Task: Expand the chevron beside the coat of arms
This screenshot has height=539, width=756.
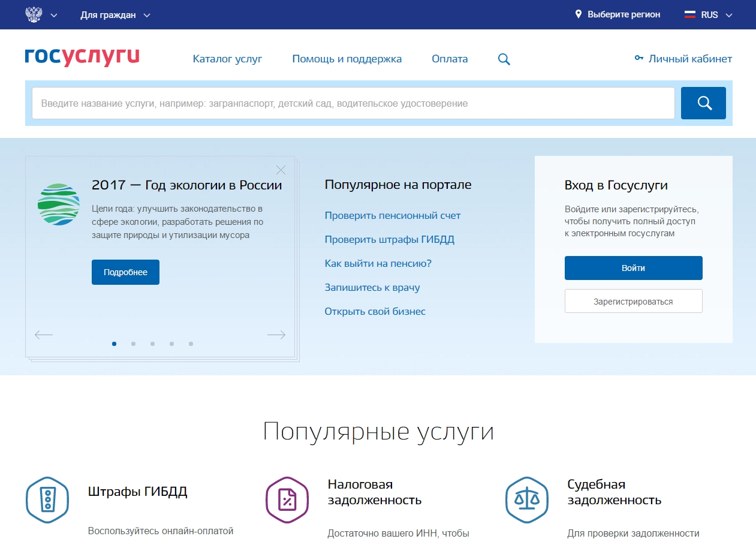Action: pos(54,15)
